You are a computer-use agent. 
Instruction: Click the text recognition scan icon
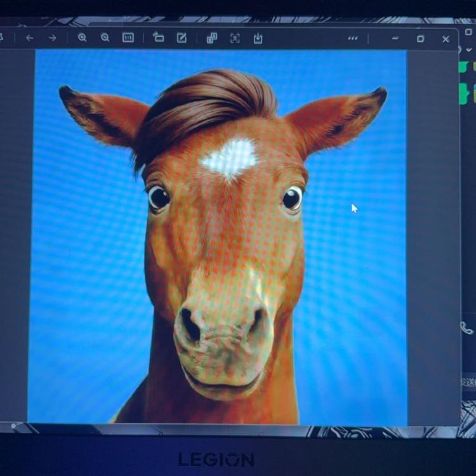click(x=235, y=38)
